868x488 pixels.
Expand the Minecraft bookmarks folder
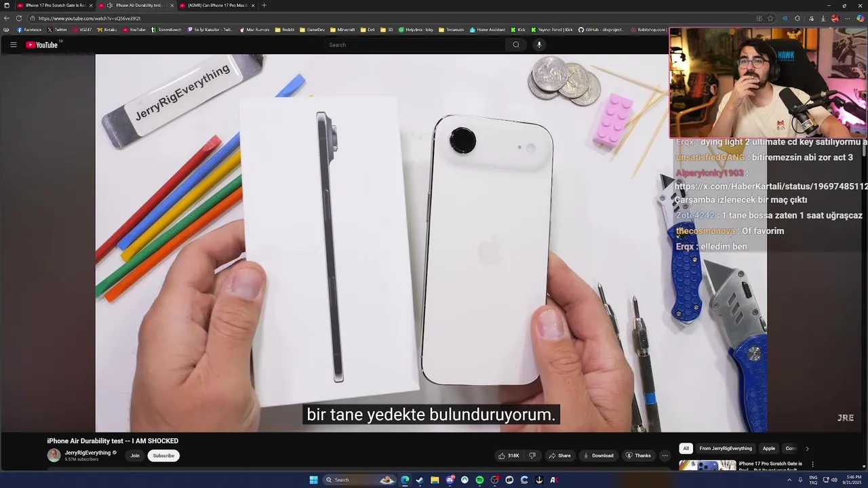click(x=343, y=30)
